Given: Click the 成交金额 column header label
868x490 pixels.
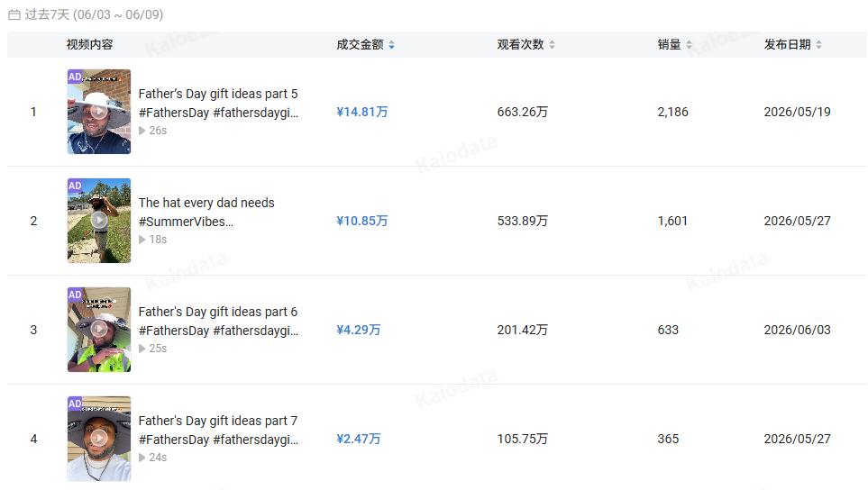Looking at the screenshot, I should click(360, 45).
